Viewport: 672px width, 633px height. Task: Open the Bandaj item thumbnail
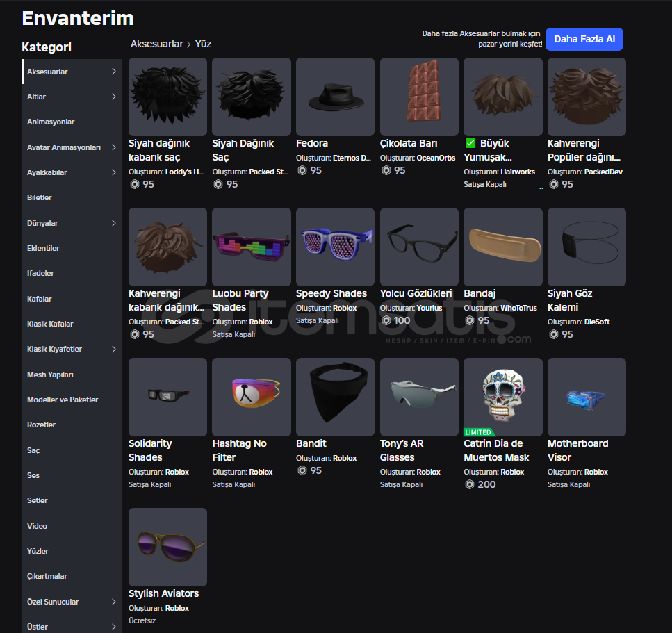tap(502, 247)
